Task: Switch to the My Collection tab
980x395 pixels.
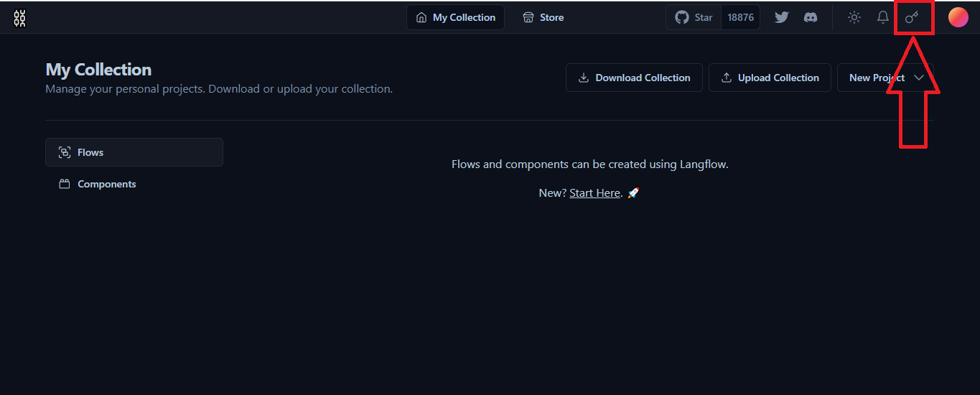Action: (455, 17)
